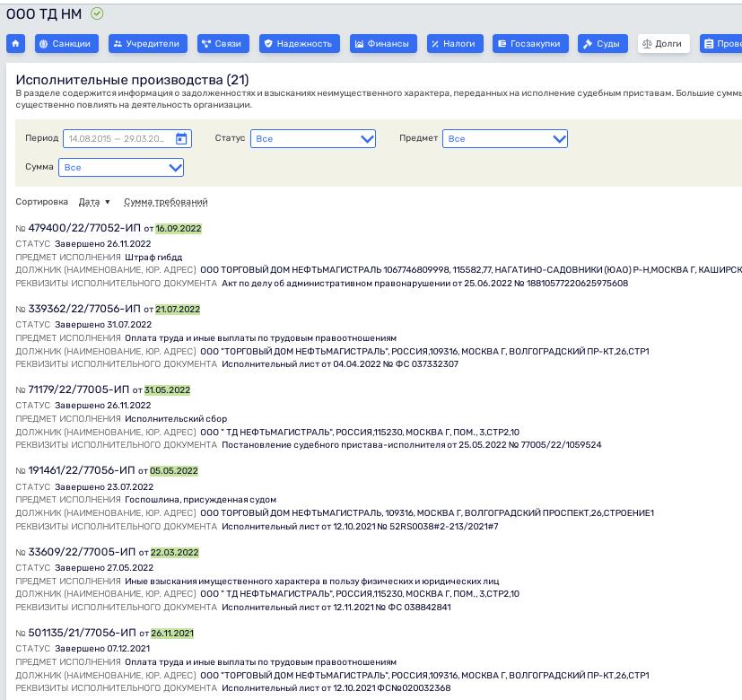Click the Период date range field
742x700 pixels.
pos(127,139)
